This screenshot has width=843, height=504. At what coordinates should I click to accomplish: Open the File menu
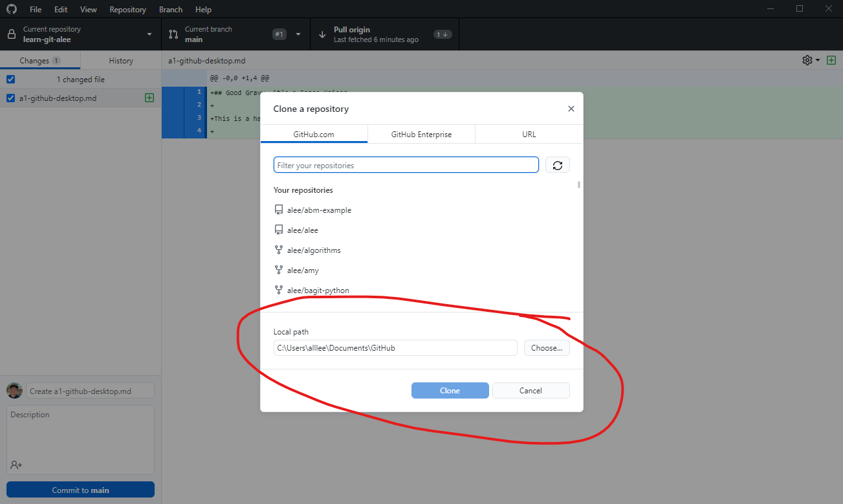point(36,9)
